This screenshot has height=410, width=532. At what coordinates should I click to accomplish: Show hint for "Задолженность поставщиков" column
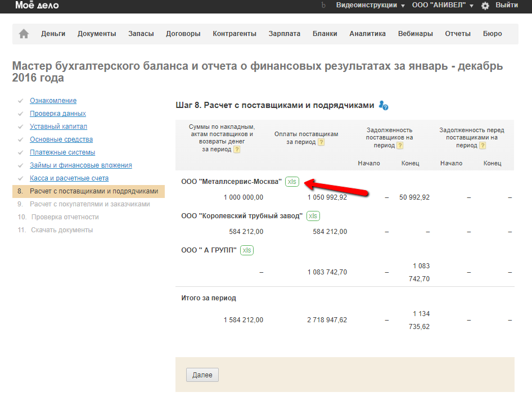pos(400,145)
